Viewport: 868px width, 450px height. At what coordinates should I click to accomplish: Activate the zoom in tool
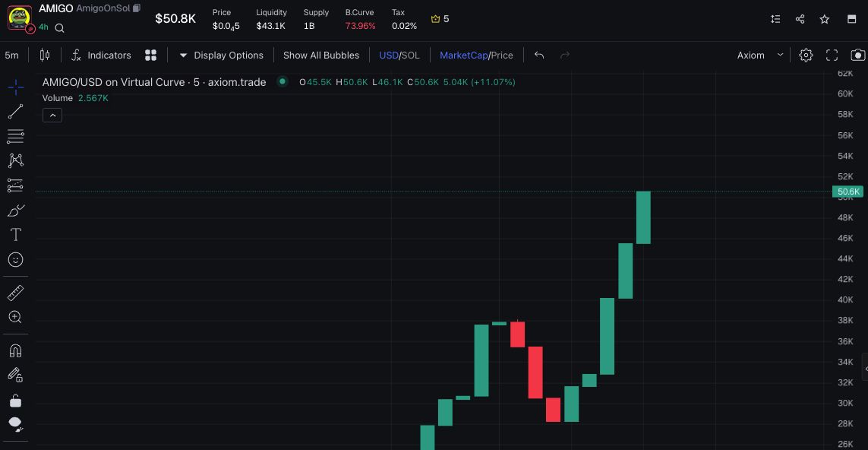pyautogui.click(x=15, y=318)
